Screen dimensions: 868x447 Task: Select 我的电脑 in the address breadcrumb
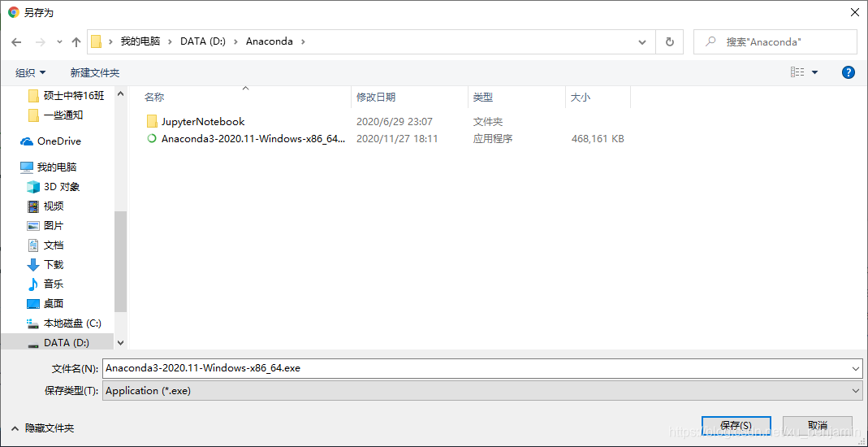(x=140, y=41)
